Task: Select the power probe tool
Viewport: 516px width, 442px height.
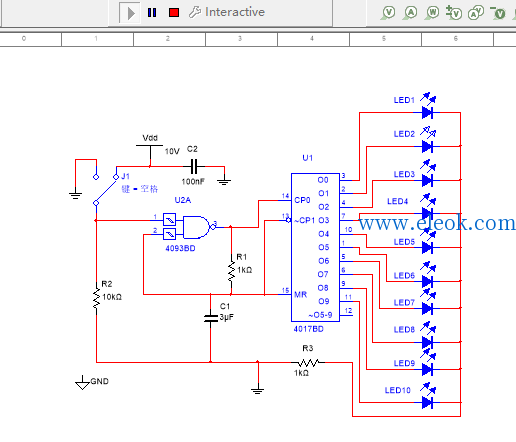Action: (x=432, y=13)
